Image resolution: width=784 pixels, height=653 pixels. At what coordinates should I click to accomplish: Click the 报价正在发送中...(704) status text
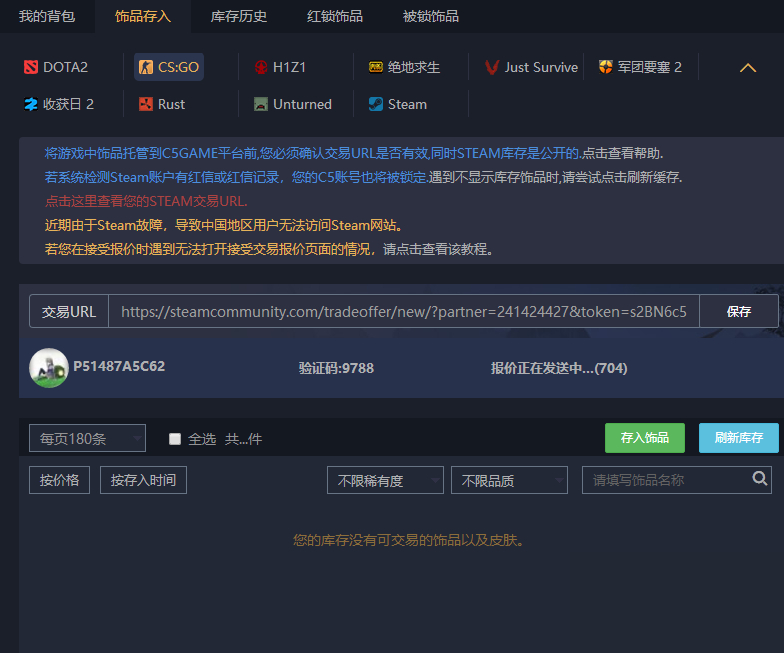558,368
